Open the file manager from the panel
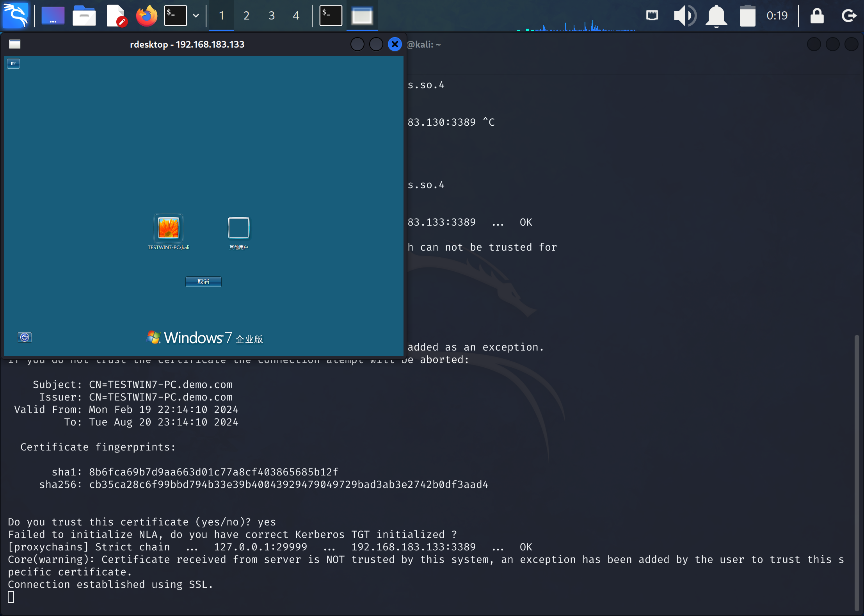This screenshot has height=616, width=864. pos(84,16)
